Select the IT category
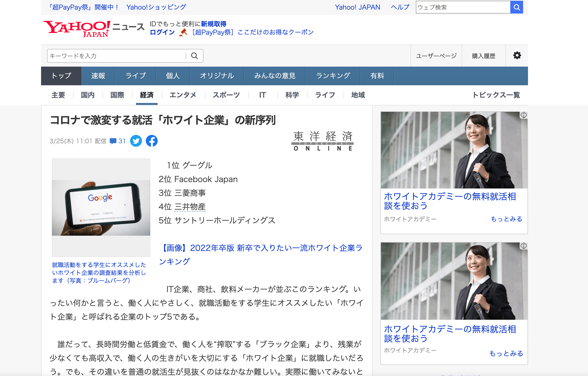Screen dimensions: 588x376 (263, 95)
